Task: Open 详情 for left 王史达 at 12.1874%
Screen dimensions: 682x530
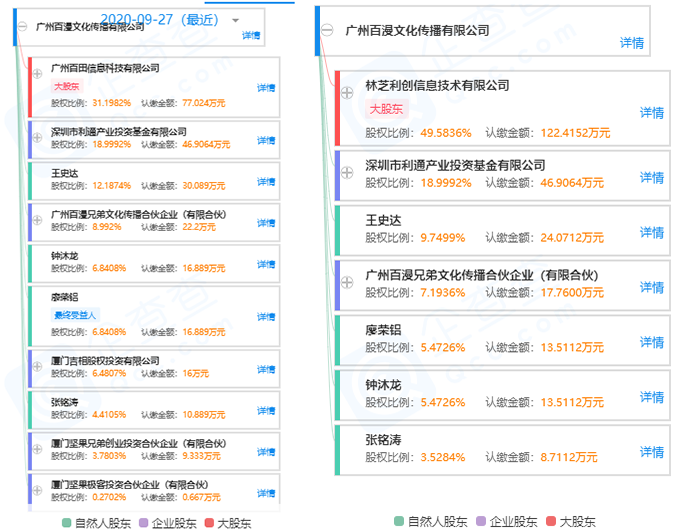Action: pyautogui.click(x=266, y=182)
